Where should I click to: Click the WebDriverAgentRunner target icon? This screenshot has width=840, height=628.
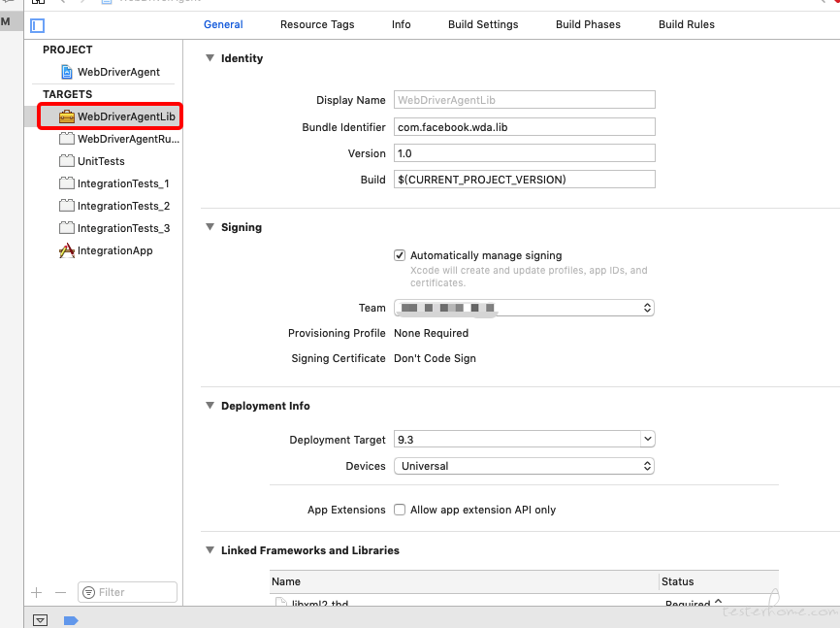[x=67, y=139]
